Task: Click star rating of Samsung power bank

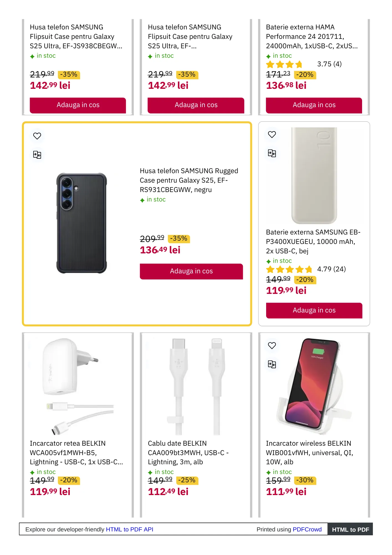Action: pyautogui.click(x=289, y=269)
